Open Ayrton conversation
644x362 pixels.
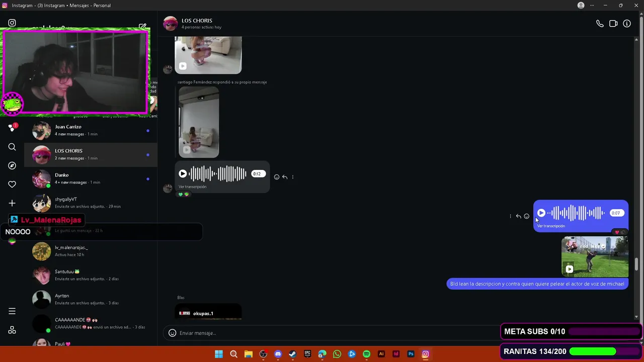pyautogui.click(x=91, y=300)
